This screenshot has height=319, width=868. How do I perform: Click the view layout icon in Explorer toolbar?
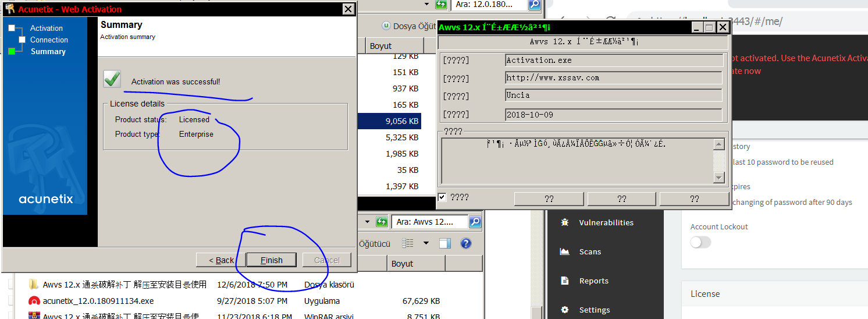(408, 243)
